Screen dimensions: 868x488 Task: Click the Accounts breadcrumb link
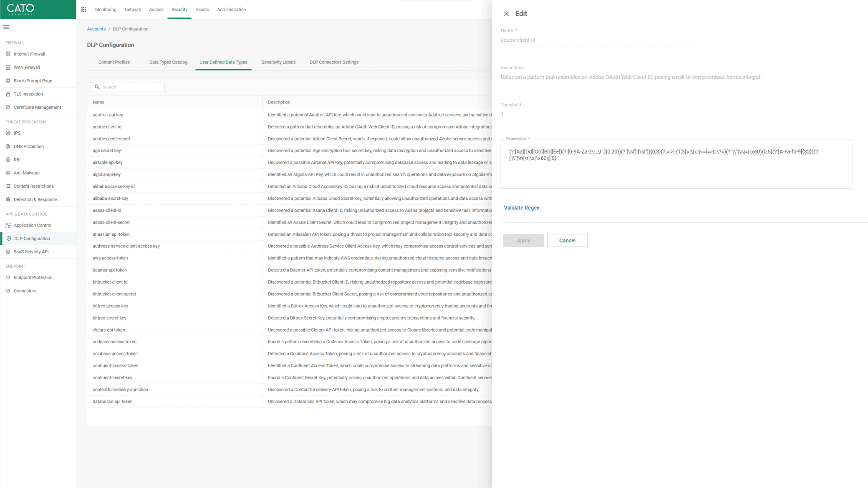click(96, 29)
